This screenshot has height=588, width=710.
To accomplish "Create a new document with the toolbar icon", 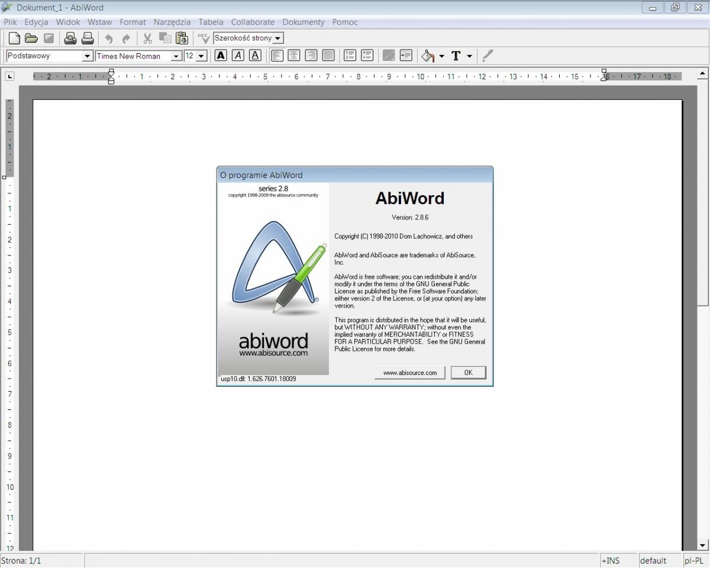I will pyautogui.click(x=14, y=38).
